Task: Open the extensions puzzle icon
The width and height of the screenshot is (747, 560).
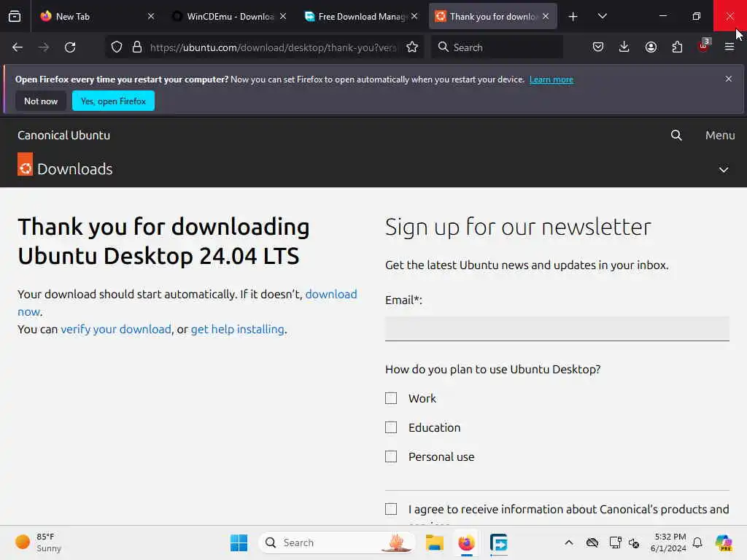Action: coord(677,47)
